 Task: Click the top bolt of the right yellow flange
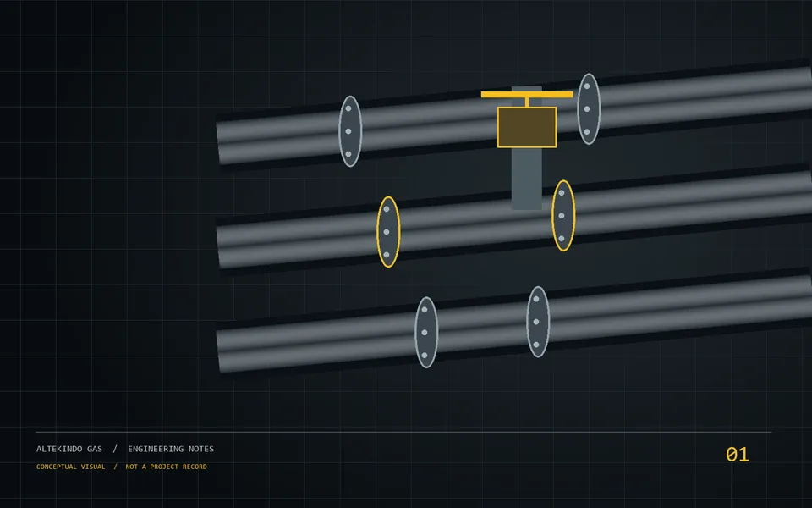(562, 193)
